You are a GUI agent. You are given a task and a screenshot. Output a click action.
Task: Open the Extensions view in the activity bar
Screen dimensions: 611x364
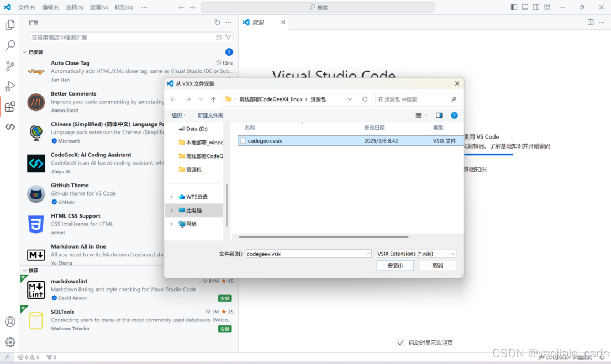pos(10,107)
